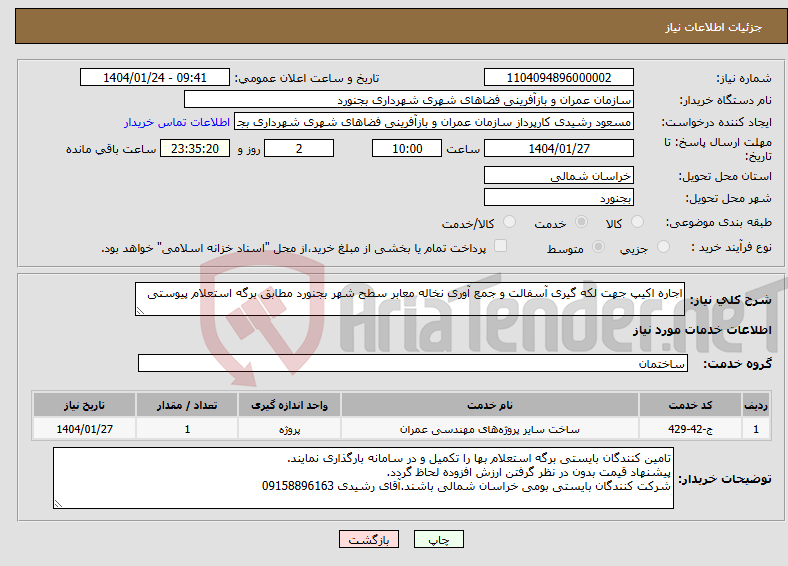
Task: Click the need number field 1104094896000002
Action: click(559, 77)
